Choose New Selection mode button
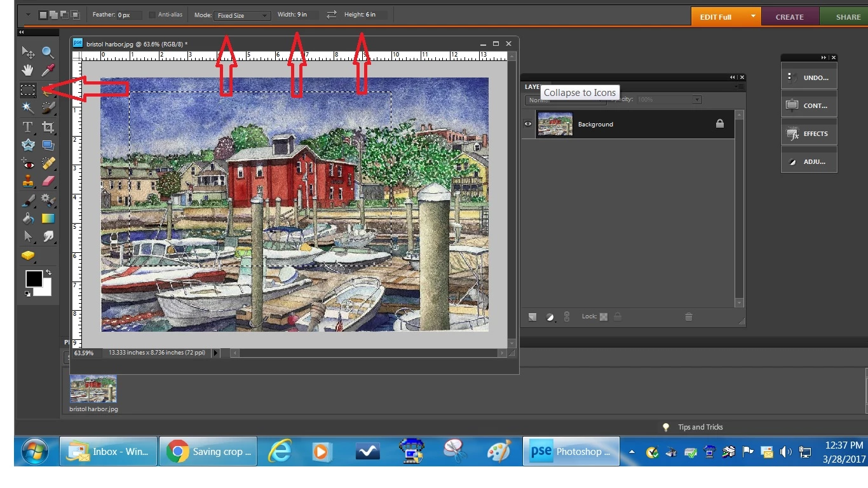The height and width of the screenshot is (488, 868). (x=43, y=15)
